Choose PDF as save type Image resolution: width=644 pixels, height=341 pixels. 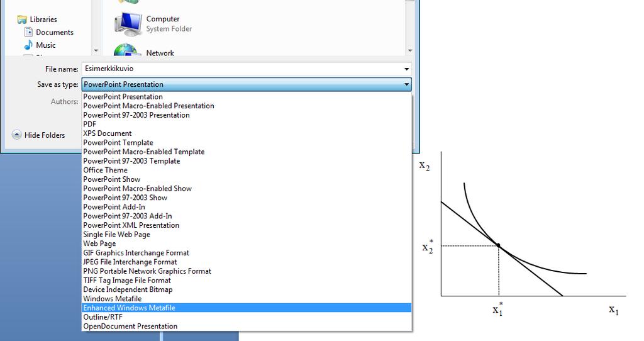[247, 124]
